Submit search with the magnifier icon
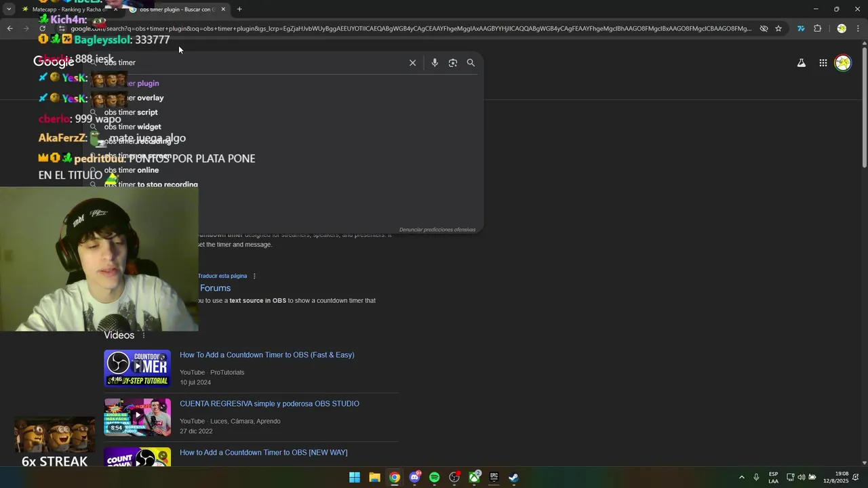This screenshot has height=488, width=868. pyautogui.click(x=471, y=62)
